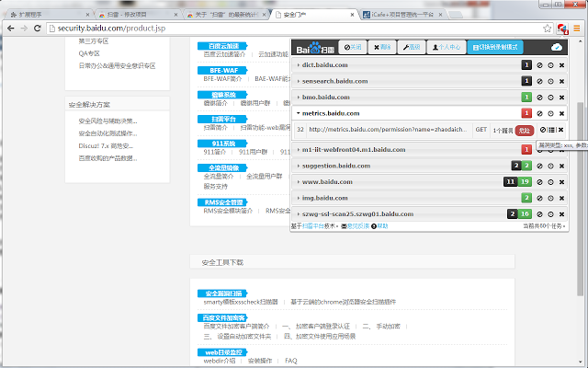Viewport: 588px width, 368px height.
Task: Click the ban icon on www.baidu.com row
Action: pyautogui.click(x=539, y=182)
